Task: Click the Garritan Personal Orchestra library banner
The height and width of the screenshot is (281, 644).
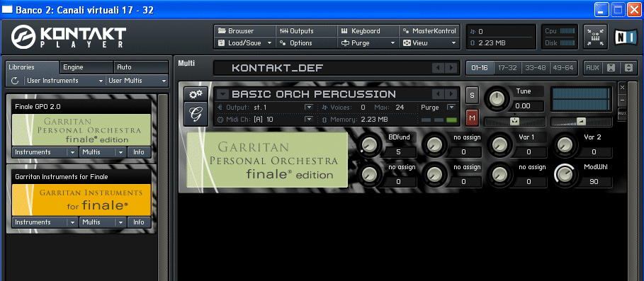Action: [81, 130]
